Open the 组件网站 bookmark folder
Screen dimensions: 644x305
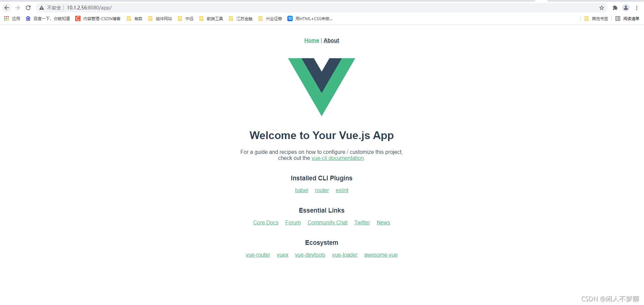160,18
